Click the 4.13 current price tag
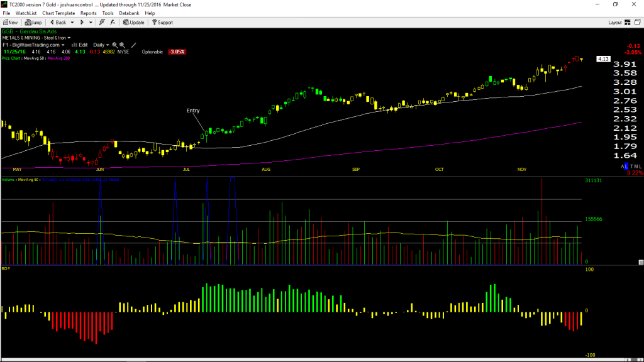The width and height of the screenshot is (644, 362). click(x=603, y=59)
